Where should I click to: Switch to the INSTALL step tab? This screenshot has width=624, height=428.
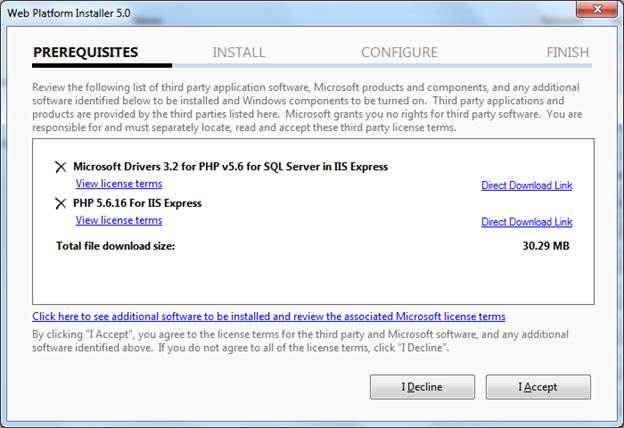tap(239, 52)
